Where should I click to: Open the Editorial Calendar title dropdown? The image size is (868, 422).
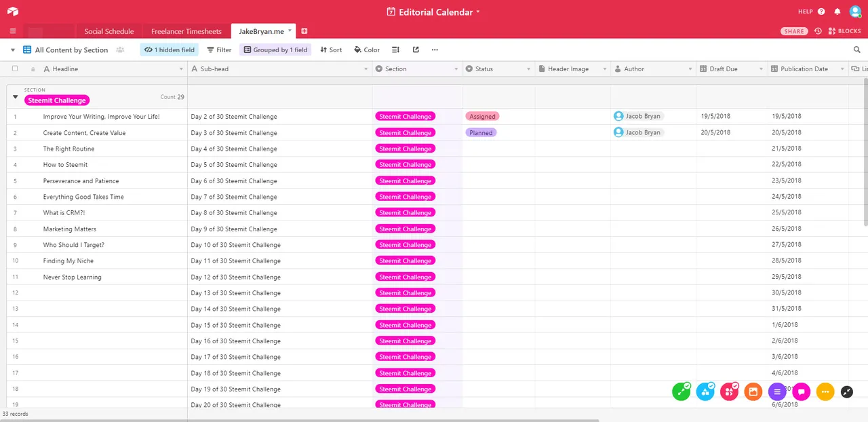(x=478, y=12)
